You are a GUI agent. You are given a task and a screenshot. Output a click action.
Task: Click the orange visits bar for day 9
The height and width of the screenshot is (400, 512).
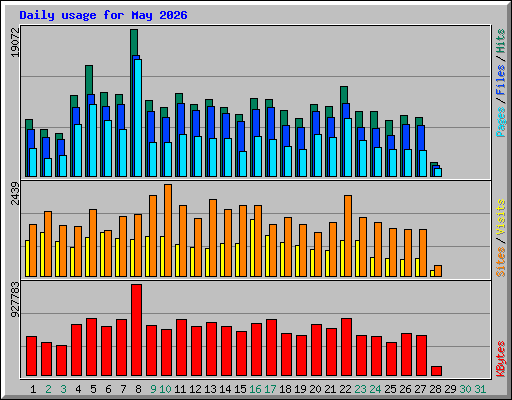pyautogui.click(x=153, y=236)
